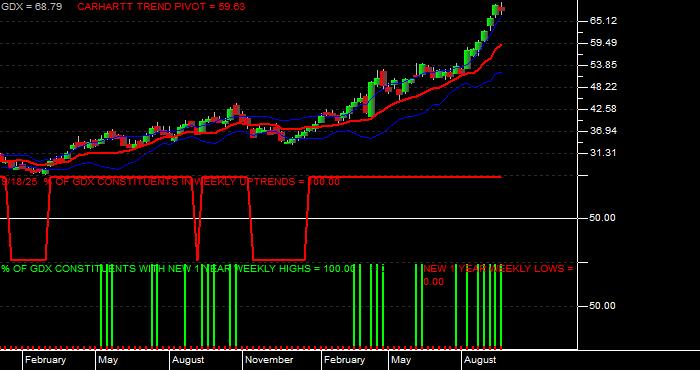Viewport: 700px width, 370px height.
Task: Click the 31.31 price axis label
Action: point(603,153)
